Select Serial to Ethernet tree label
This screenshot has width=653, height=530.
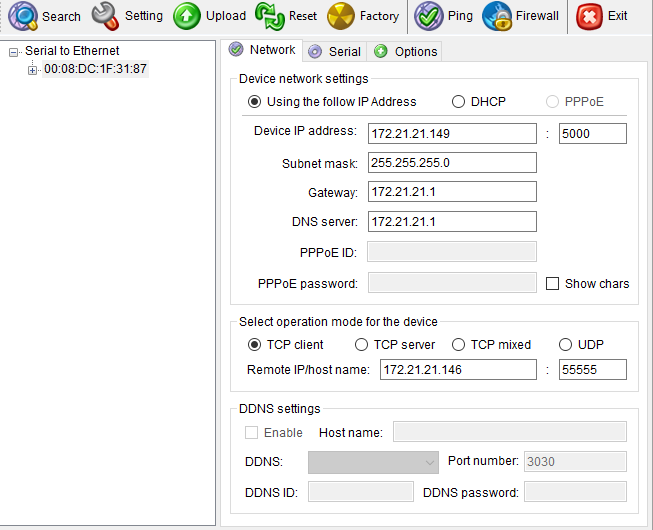tap(72, 51)
